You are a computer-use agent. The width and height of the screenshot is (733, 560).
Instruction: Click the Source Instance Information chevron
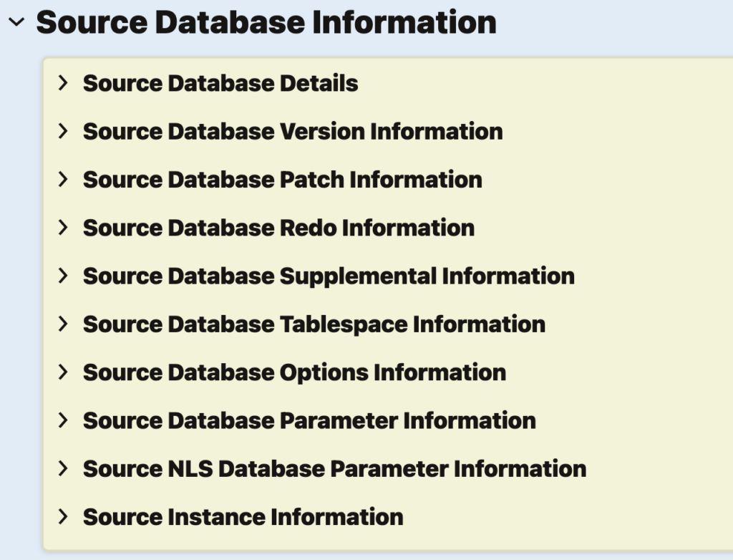click(63, 516)
